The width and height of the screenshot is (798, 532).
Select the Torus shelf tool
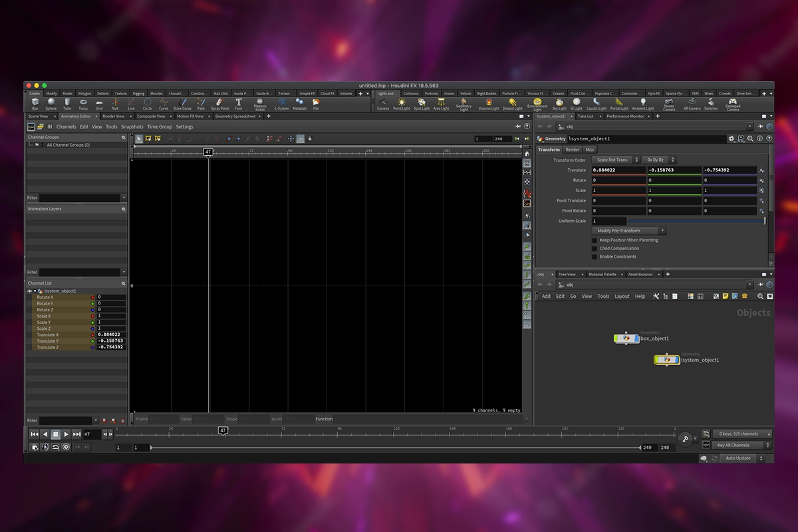83,102
